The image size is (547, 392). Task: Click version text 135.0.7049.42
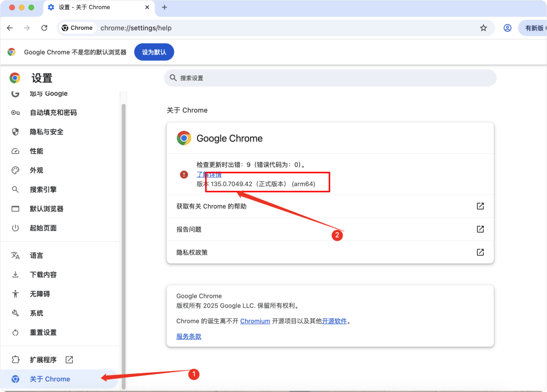pyautogui.click(x=231, y=184)
